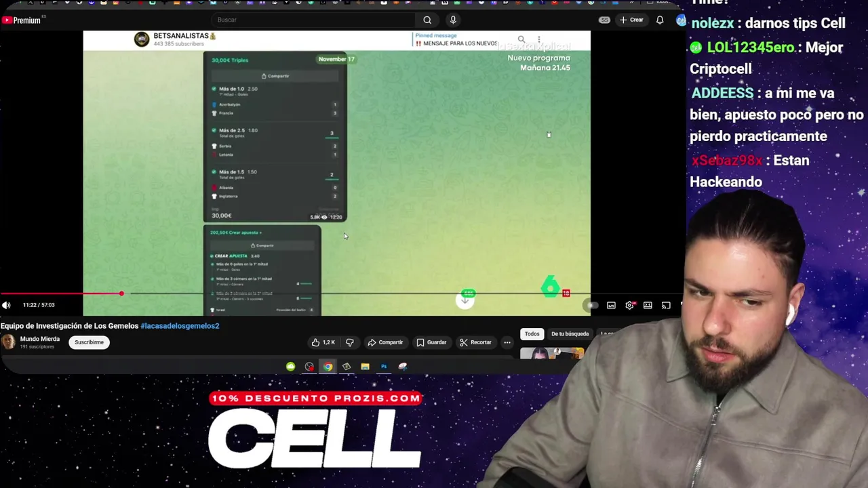Open the taskbar app right of Photoshop
Screen dimensions: 868x488
(403, 367)
